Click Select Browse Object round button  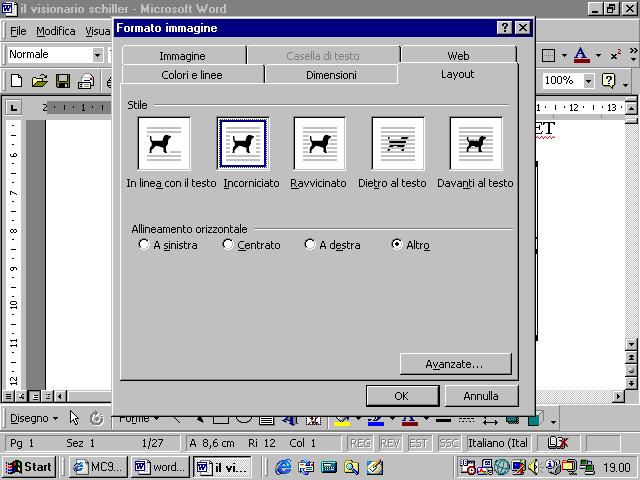coord(631,371)
